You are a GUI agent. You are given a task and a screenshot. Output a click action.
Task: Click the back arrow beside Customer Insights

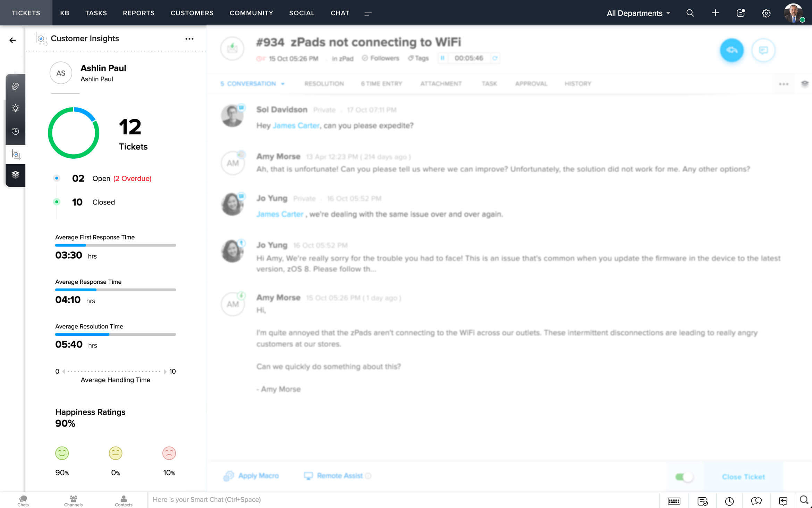[x=12, y=40]
